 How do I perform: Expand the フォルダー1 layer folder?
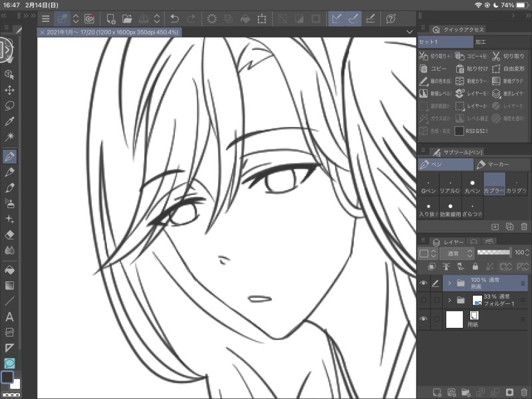tap(450, 300)
